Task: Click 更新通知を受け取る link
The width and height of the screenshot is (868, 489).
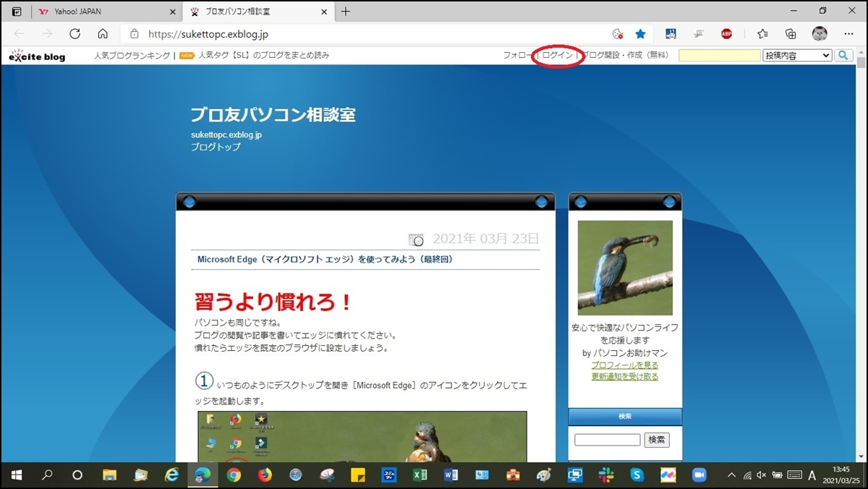Action: tap(625, 376)
